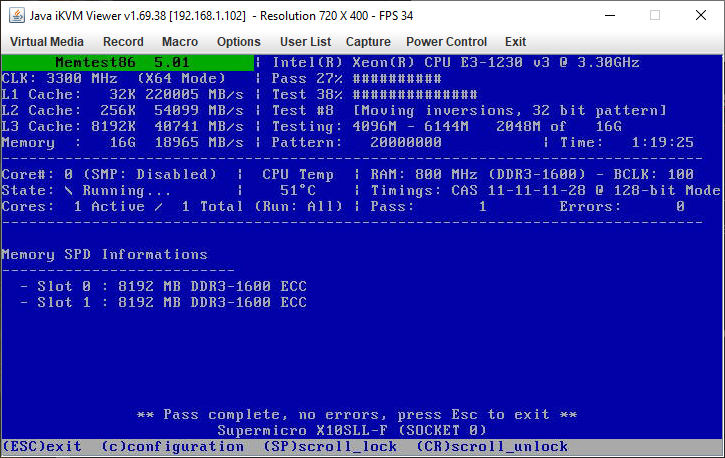Click the Intel Xeon CPU E3-1230 v3 text
Image resolution: width=725 pixels, height=458 pixels.
point(456,62)
